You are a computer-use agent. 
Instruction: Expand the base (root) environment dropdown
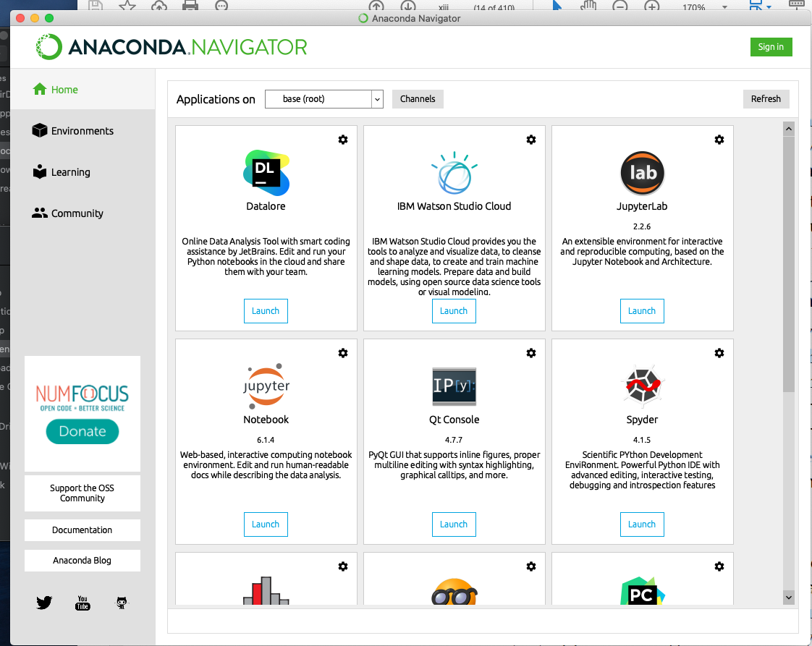376,99
